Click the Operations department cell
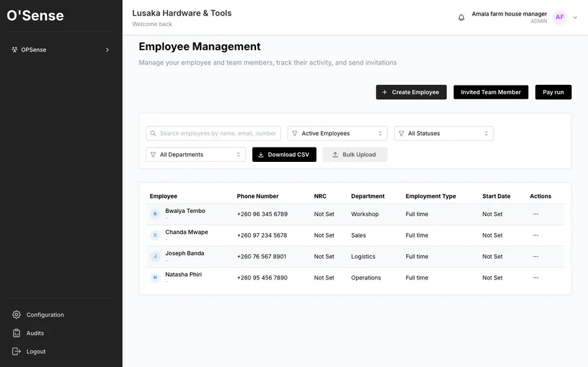Screen dimensions: 588x367 (366, 278)
